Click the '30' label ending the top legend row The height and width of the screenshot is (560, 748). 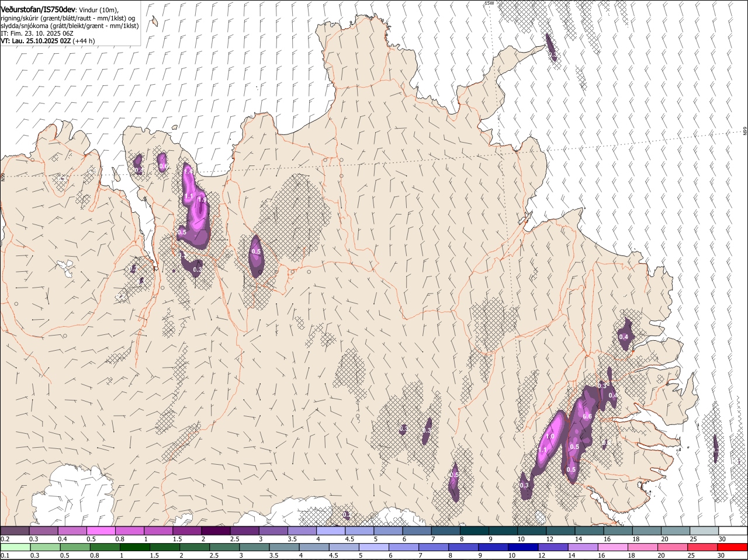click(722, 538)
